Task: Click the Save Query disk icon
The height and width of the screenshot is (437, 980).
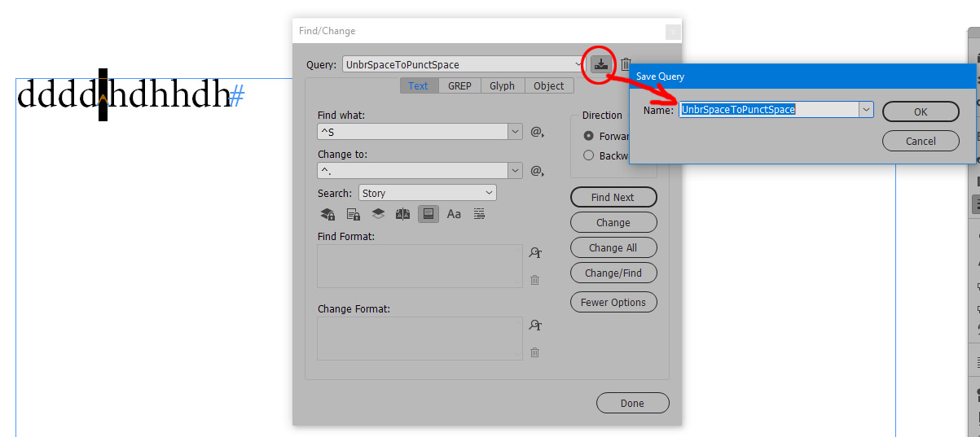Action: tap(600, 64)
